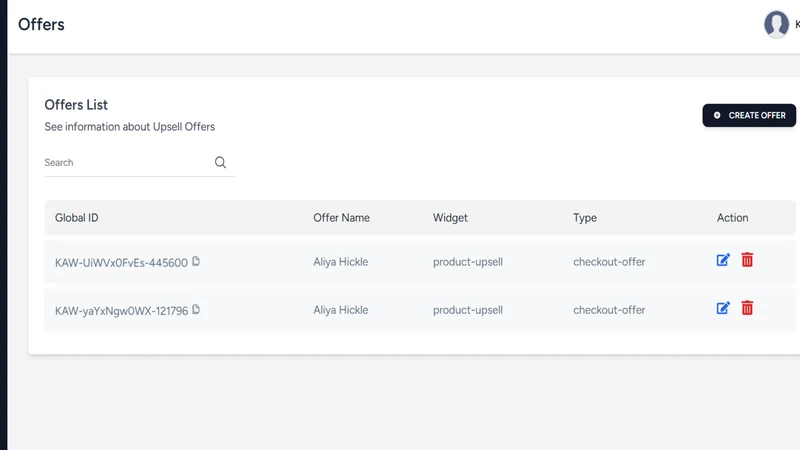Screen dimensions: 800x450
Task: Click the Create Offer button
Action: (x=749, y=115)
